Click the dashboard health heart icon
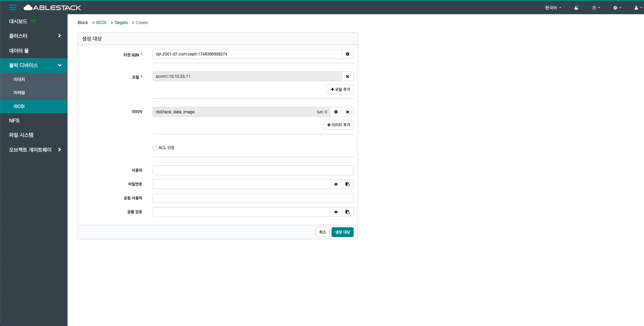The height and width of the screenshot is (326, 644). tap(34, 21)
